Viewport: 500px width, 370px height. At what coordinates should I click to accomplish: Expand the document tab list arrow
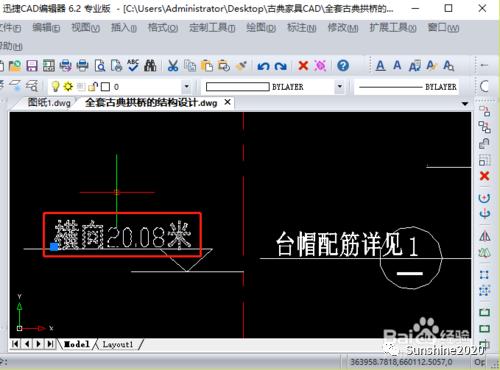coord(465,104)
